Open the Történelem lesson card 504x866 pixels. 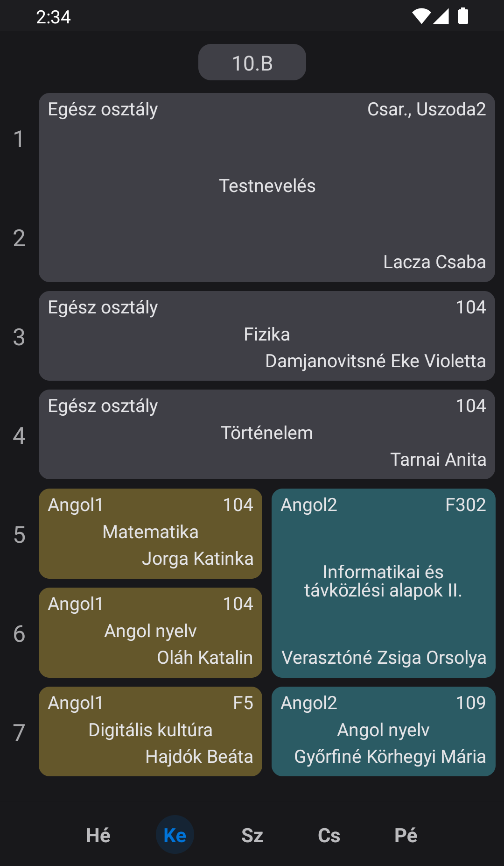pos(267,433)
